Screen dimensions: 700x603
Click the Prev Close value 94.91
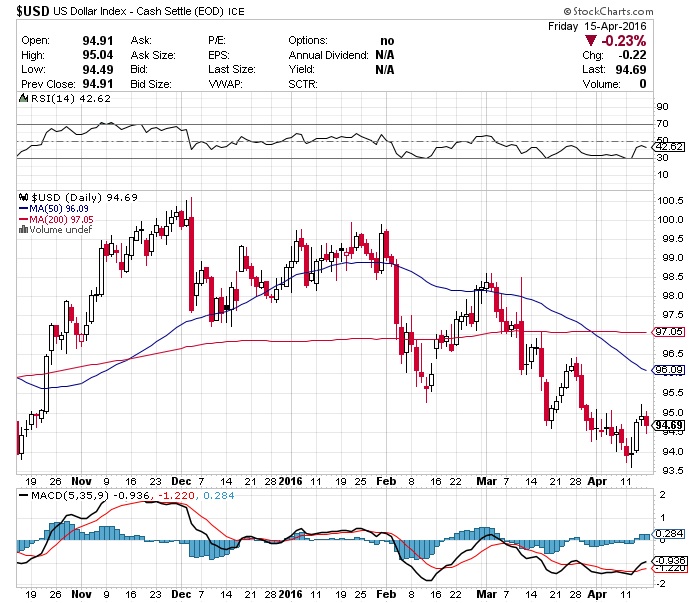pos(98,84)
